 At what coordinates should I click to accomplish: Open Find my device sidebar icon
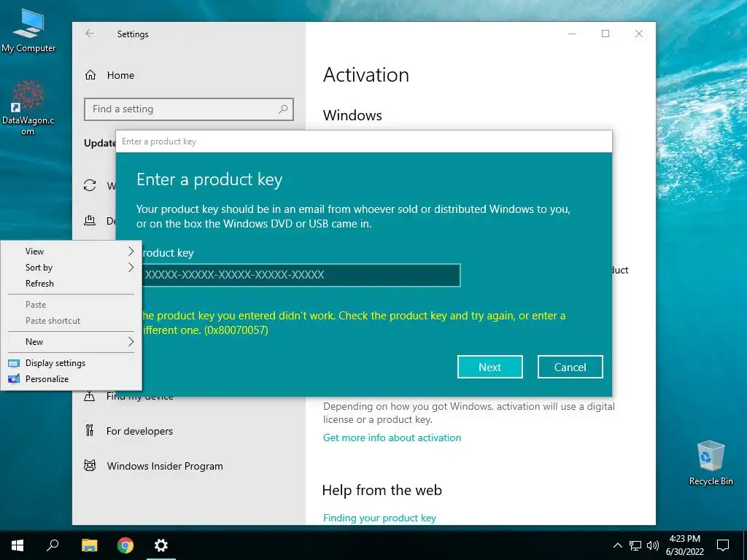[x=90, y=396]
